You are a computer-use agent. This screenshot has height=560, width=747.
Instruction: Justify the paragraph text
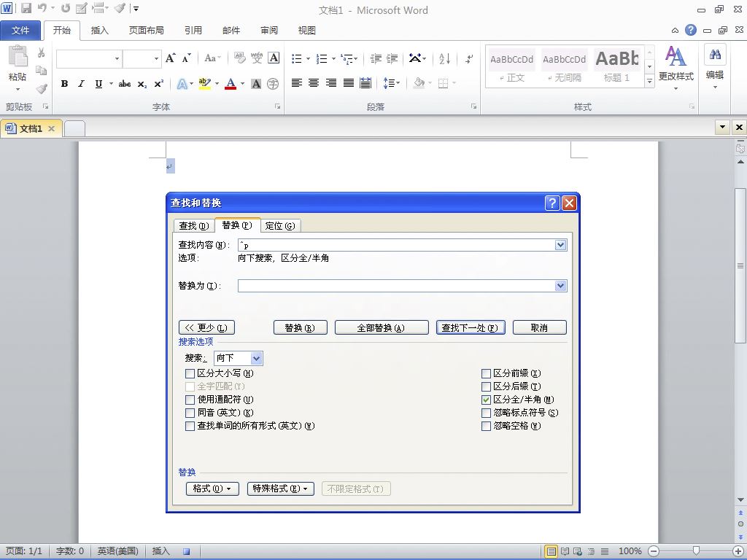pyautogui.click(x=349, y=83)
